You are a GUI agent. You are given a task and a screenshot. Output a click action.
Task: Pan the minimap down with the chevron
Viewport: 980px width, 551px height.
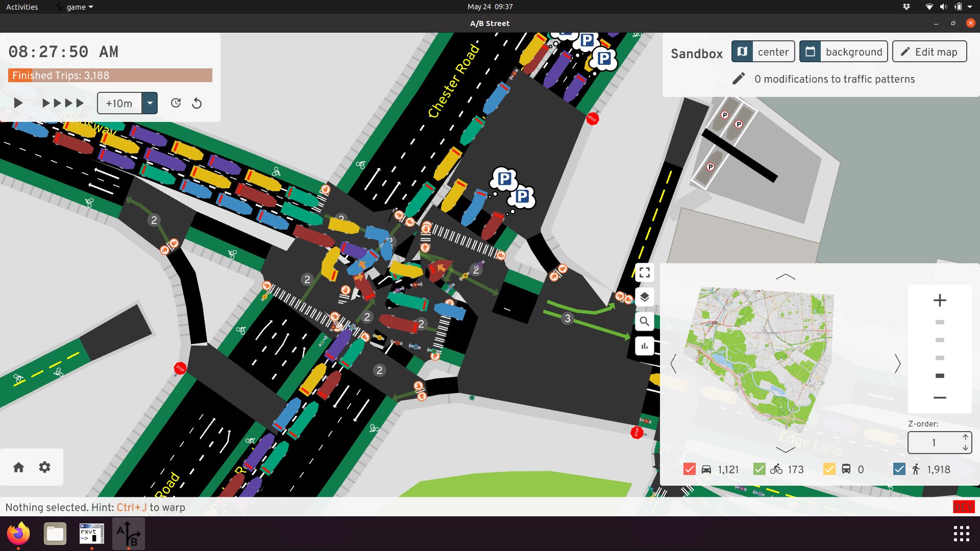[785, 449]
